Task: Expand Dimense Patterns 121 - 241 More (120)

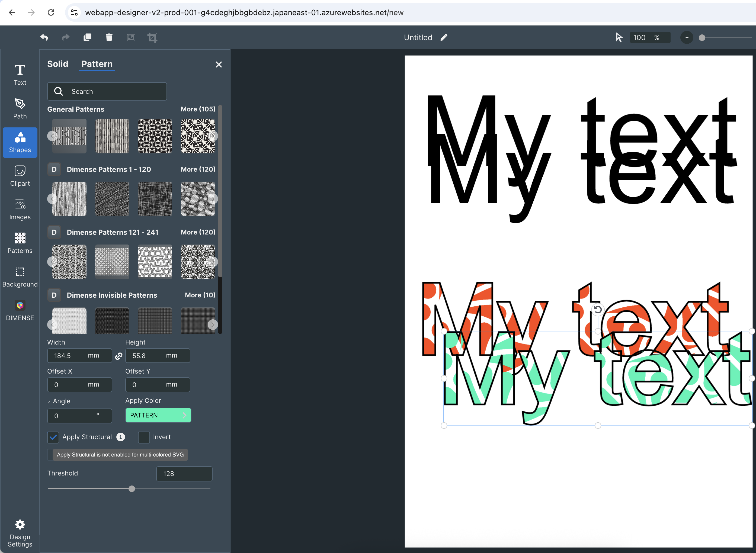Action: point(198,232)
